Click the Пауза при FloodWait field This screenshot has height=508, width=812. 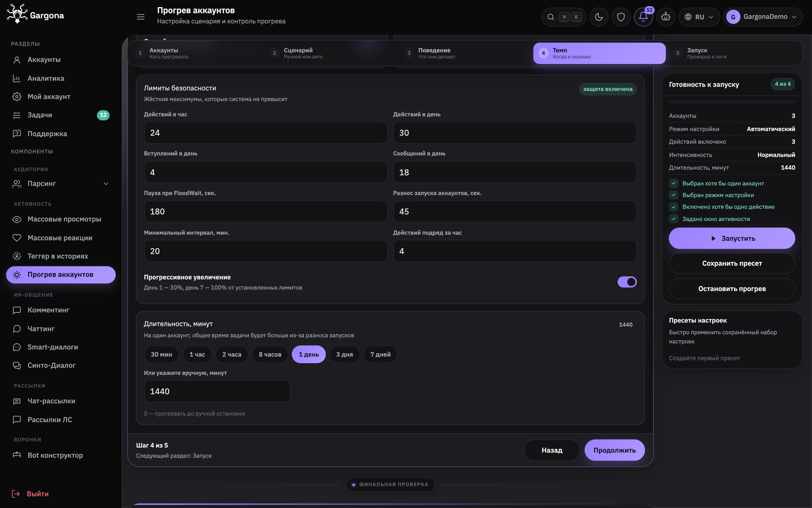point(266,212)
